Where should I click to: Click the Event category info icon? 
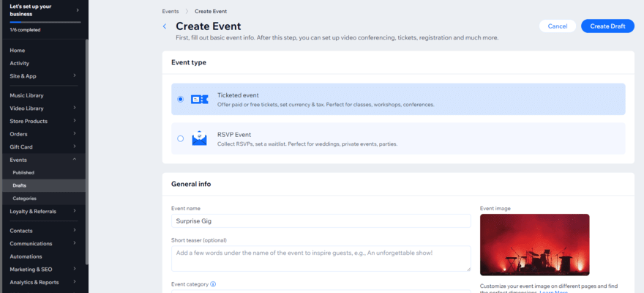[213, 284]
